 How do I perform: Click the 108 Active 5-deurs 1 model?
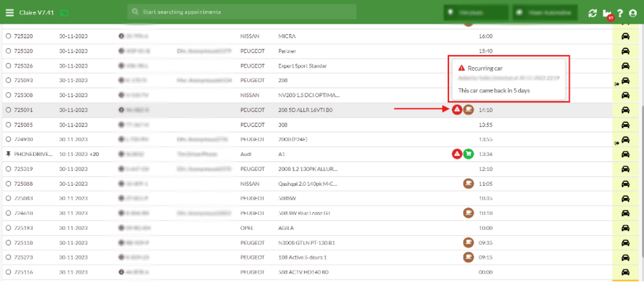pos(302,257)
